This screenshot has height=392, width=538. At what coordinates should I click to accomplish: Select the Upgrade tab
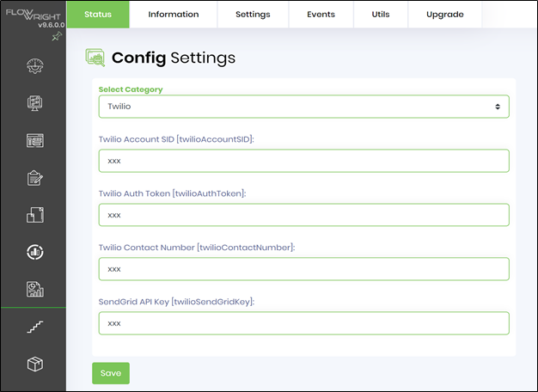(445, 15)
